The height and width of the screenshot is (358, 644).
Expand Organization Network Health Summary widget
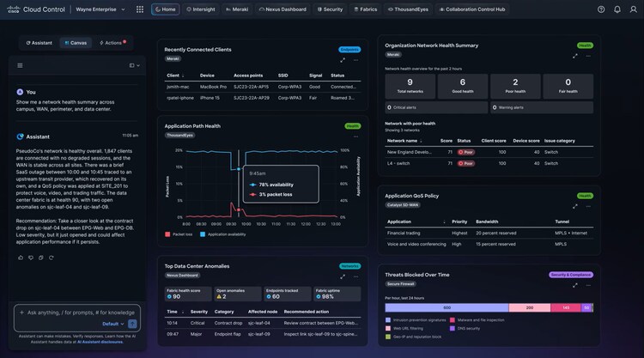click(575, 57)
